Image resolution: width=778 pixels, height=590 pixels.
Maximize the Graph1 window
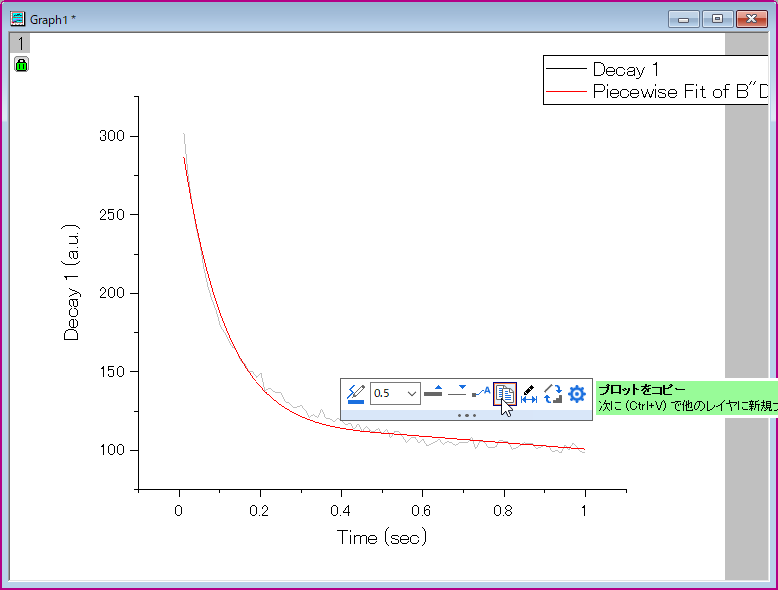tap(717, 19)
